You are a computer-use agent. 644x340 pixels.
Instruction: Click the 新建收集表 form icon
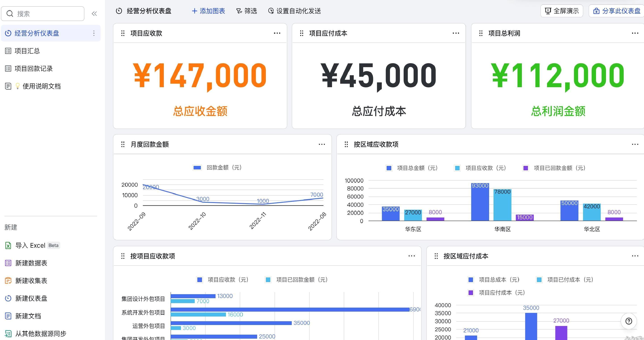click(x=8, y=281)
